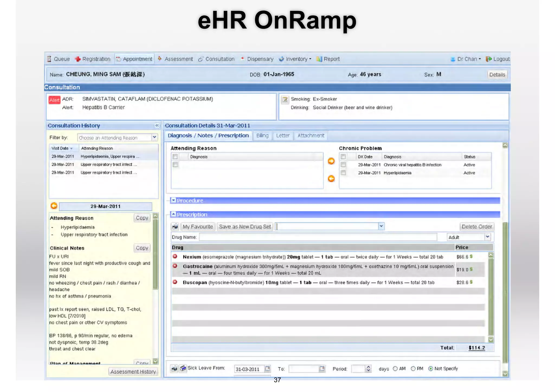The height and width of the screenshot is (392, 555).
Task: Remove Gastrocaine from the prescription
Action: tap(175, 266)
